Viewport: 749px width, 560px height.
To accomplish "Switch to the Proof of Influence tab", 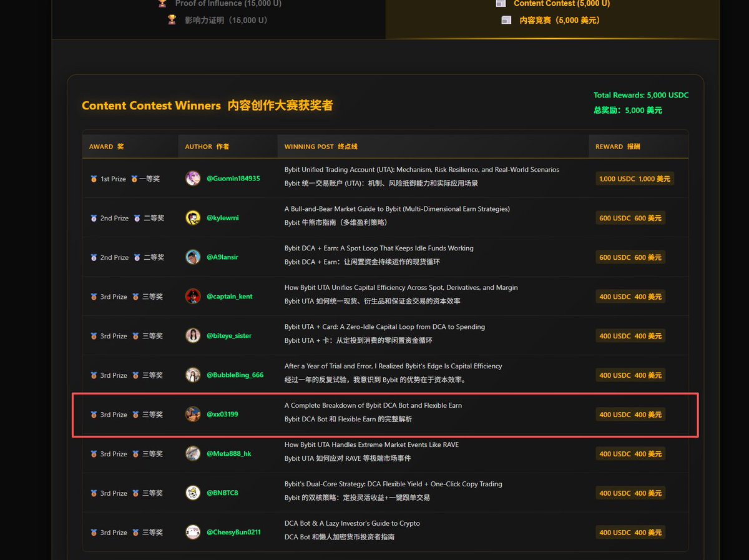I will pos(218,19).
